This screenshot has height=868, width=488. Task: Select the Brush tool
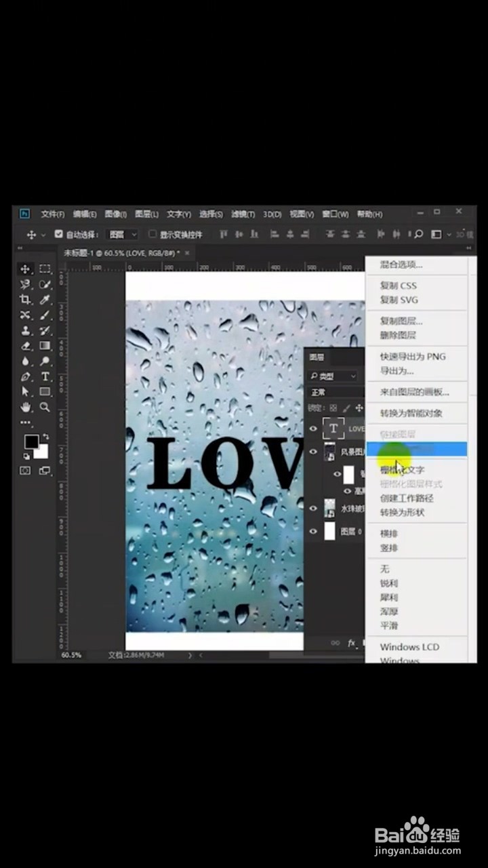[45, 315]
